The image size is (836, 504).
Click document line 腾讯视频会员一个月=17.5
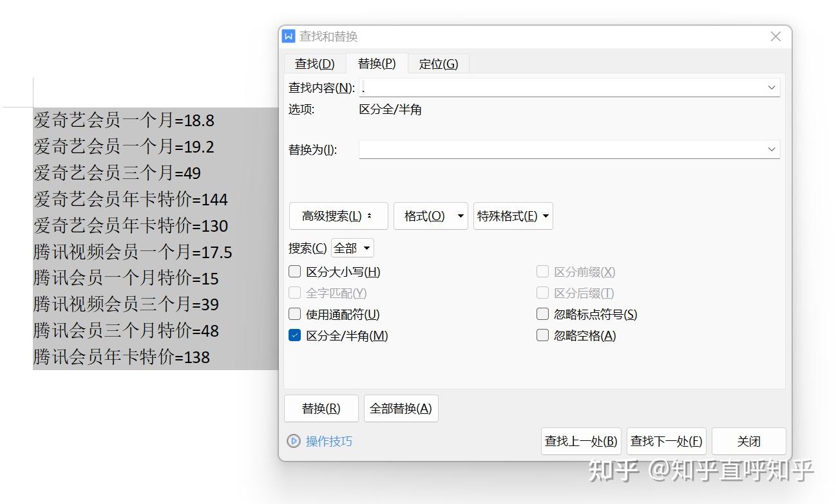(x=133, y=252)
